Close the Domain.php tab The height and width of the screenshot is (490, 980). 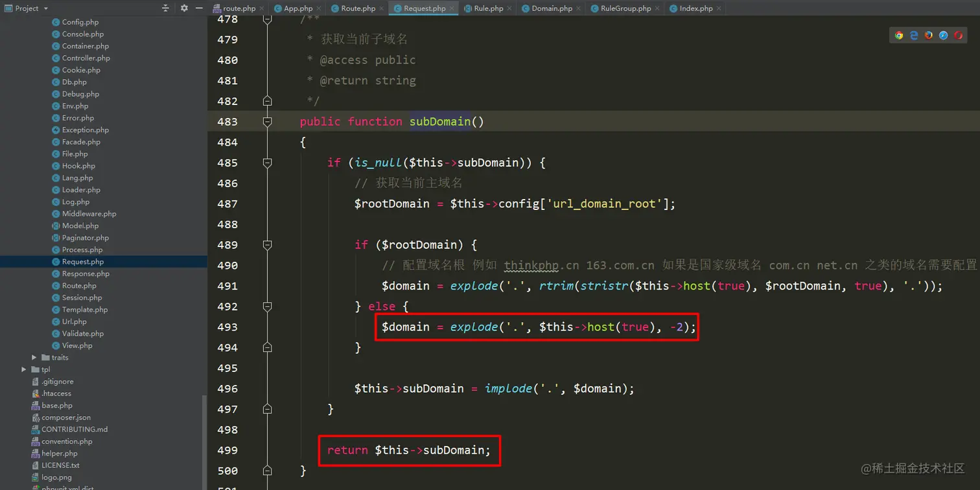(x=578, y=8)
